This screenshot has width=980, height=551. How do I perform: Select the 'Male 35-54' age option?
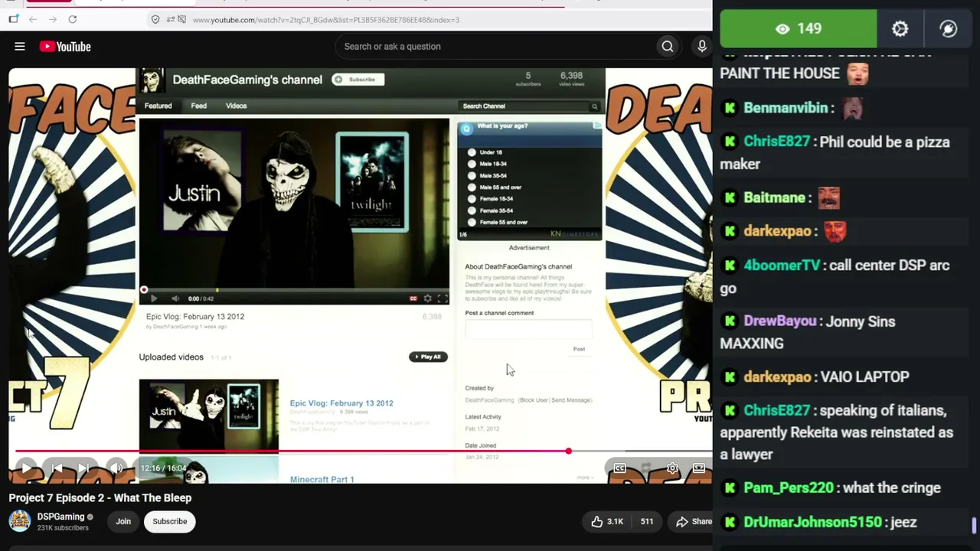[x=472, y=175]
